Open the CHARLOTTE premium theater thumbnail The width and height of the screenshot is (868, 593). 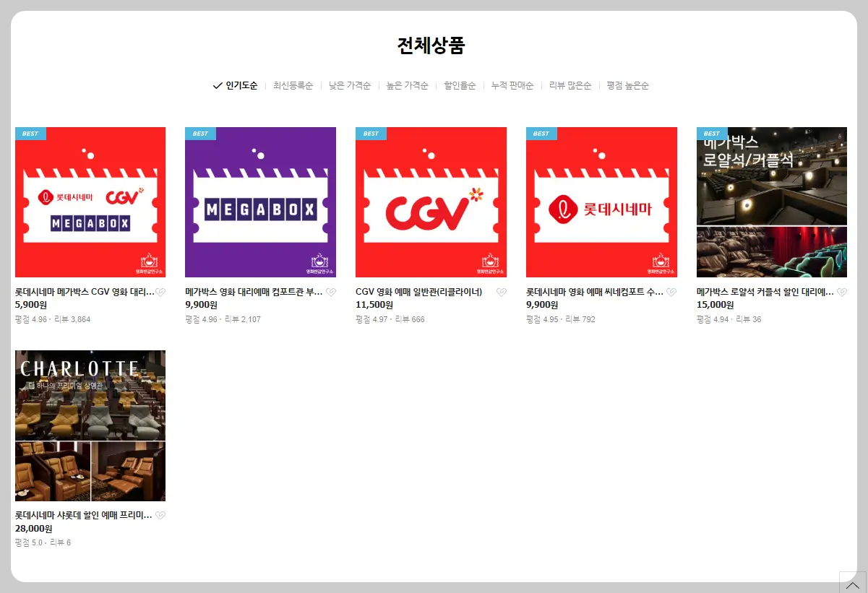(x=90, y=425)
